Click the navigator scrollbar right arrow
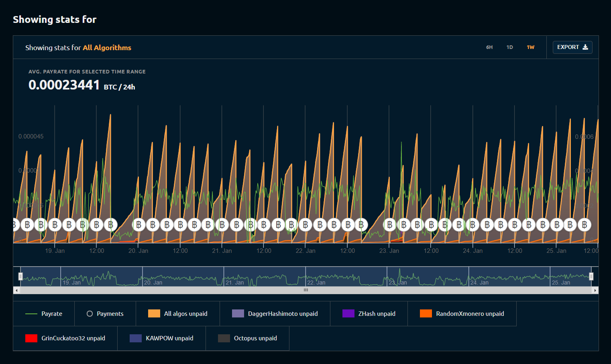The height and width of the screenshot is (364, 611). point(595,290)
